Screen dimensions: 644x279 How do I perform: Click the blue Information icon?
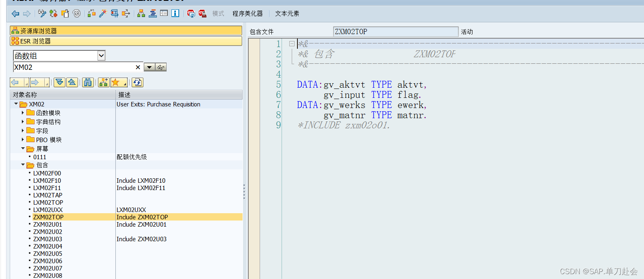[x=176, y=13]
